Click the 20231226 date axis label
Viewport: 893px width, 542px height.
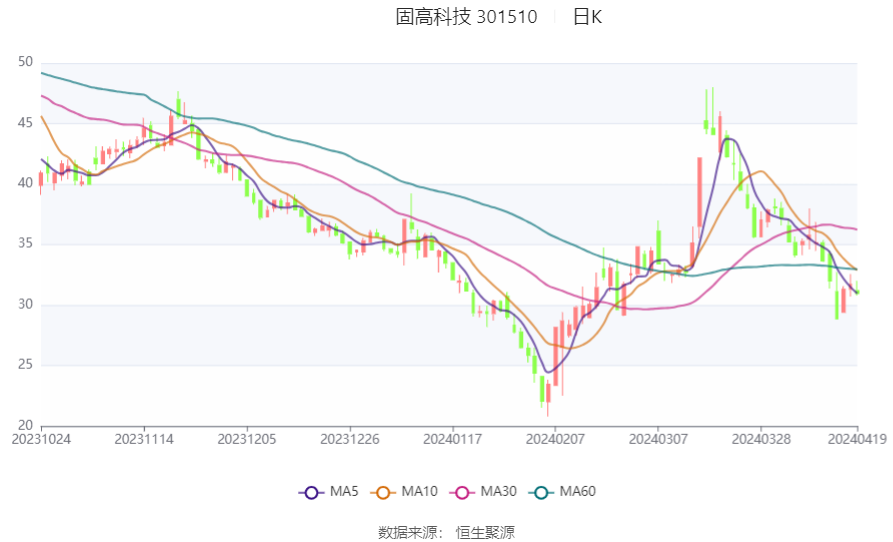click(350, 438)
